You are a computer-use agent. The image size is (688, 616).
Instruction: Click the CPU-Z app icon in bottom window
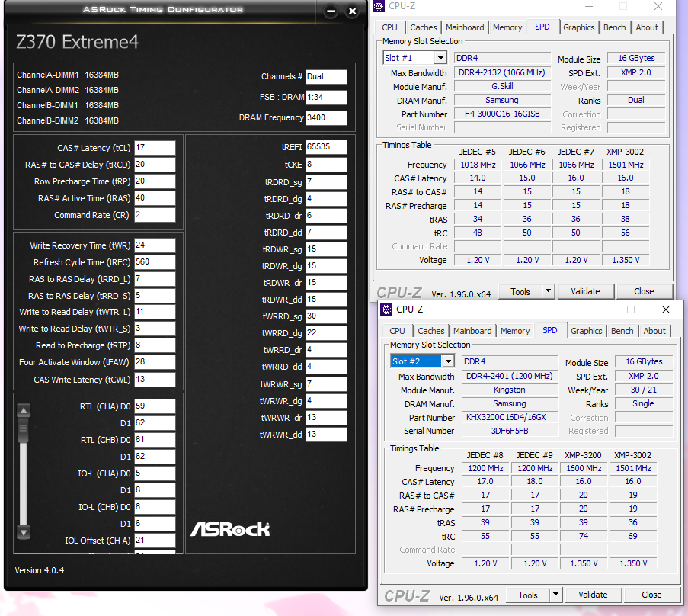point(386,310)
